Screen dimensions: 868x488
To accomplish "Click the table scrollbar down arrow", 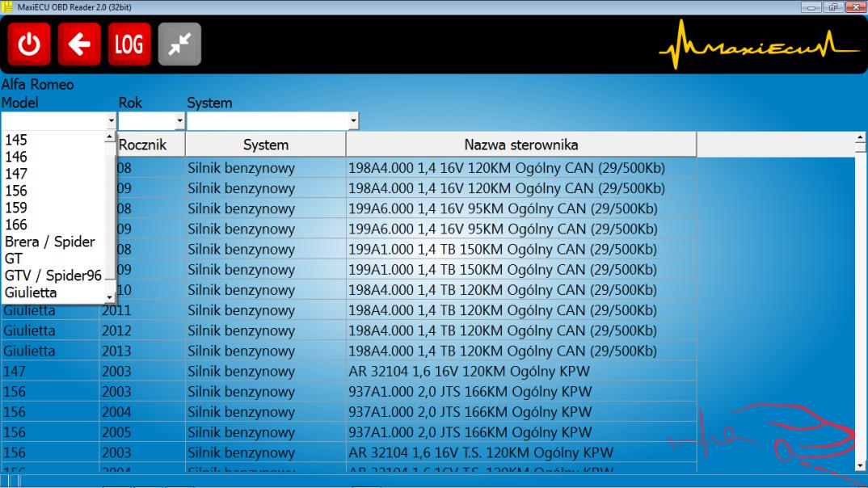I will 860,466.
